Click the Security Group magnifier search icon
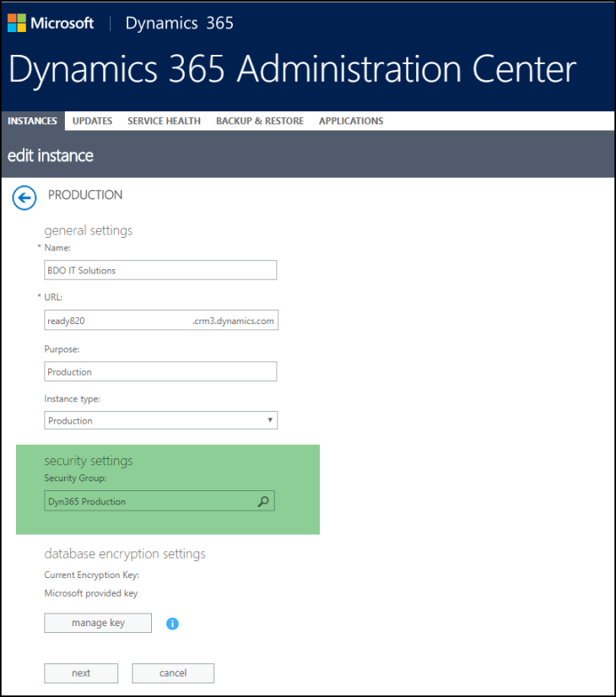This screenshot has height=697, width=616. (x=263, y=501)
